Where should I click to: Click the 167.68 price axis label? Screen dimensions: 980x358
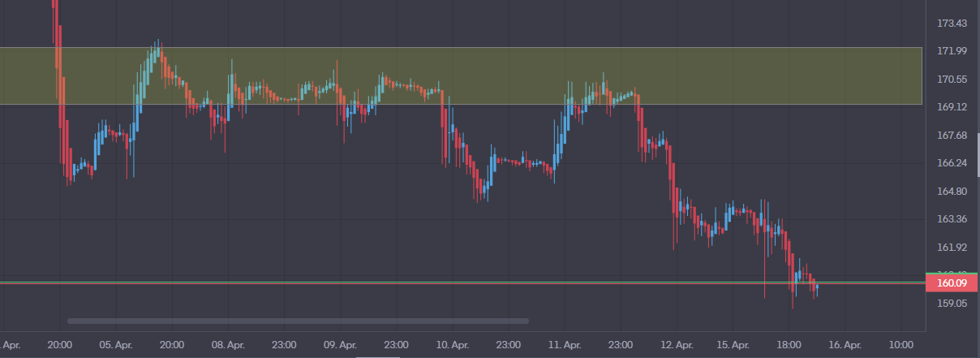pos(951,135)
